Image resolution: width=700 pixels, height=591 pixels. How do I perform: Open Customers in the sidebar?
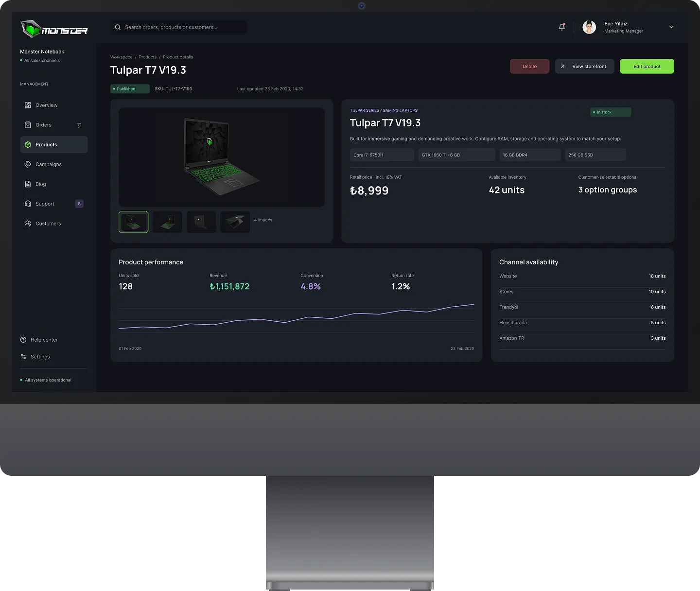53,224
